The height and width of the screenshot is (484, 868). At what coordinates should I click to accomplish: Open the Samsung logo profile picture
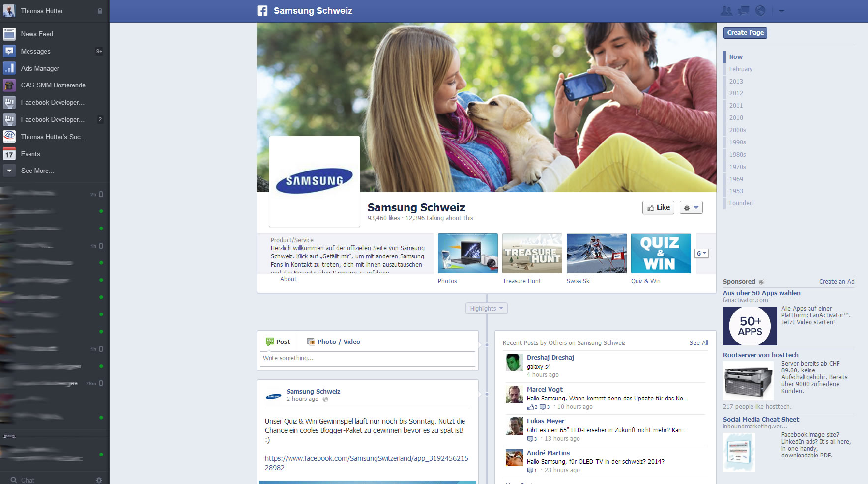pos(315,181)
